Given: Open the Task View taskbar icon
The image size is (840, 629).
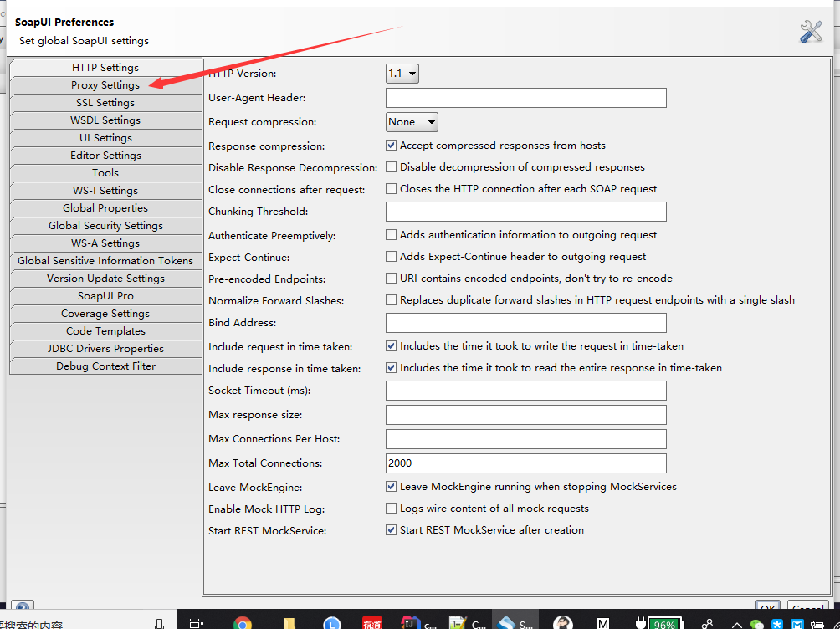Looking at the screenshot, I should tap(197, 623).
